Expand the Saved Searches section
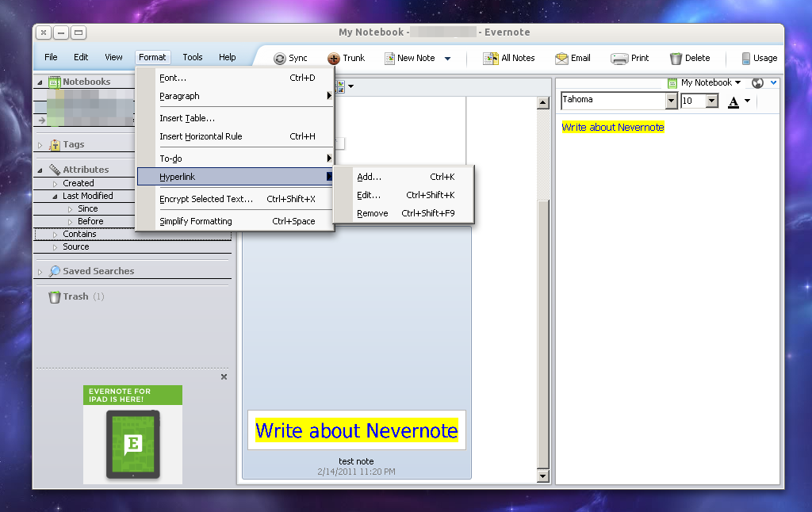This screenshot has width=812, height=512. coord(40,272)
